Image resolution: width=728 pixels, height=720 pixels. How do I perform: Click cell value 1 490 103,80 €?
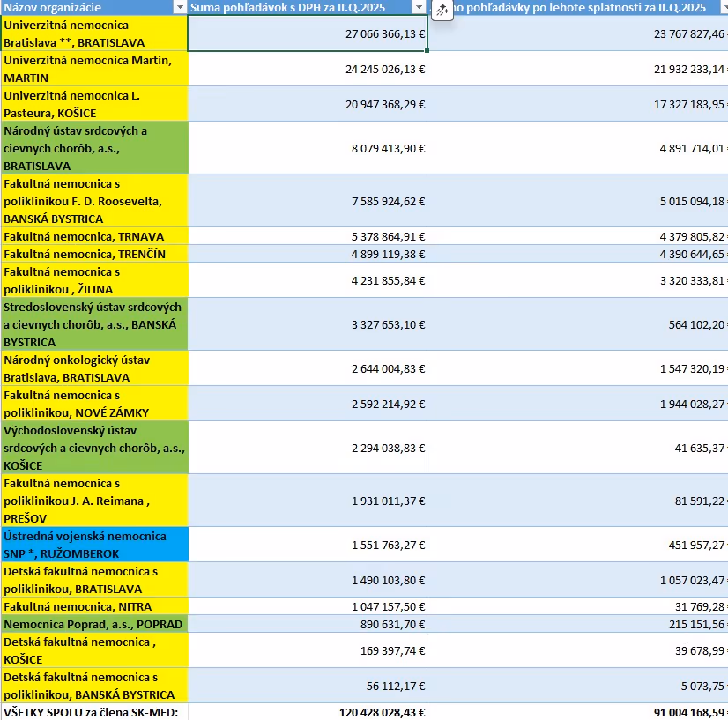[388, 581]
